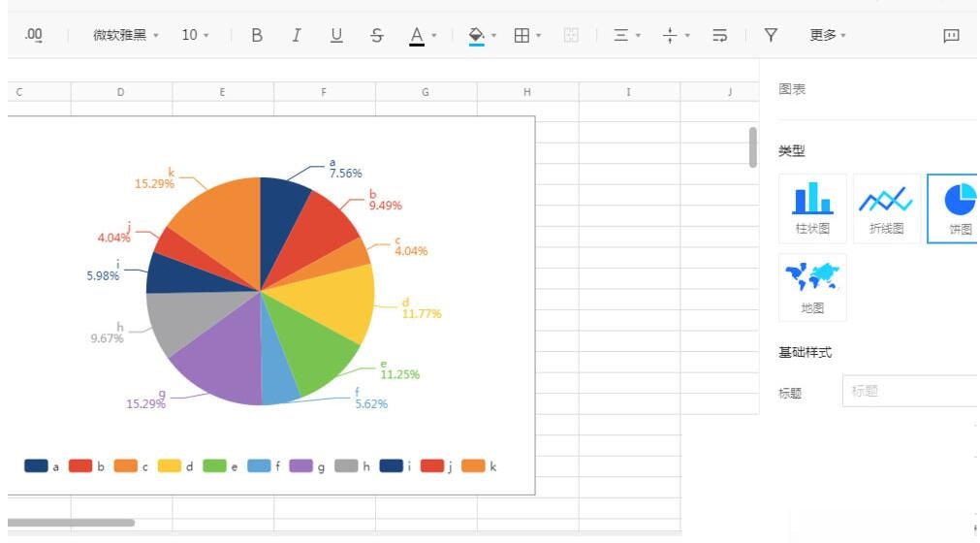Image resolution: width=980 pixels, height=543 pixels.
Task: Toggle legend item f swatch
Action: pyautogui.click(x=259, y=466)
